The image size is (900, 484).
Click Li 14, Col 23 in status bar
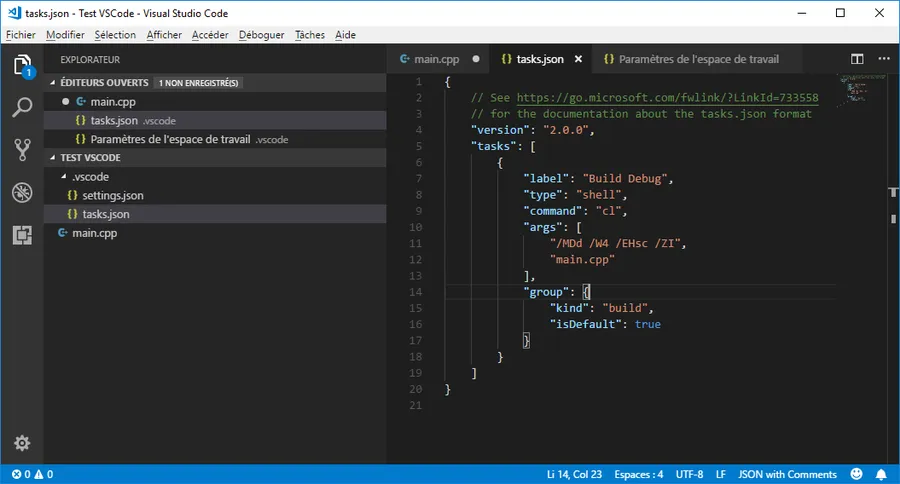[574, 474]
